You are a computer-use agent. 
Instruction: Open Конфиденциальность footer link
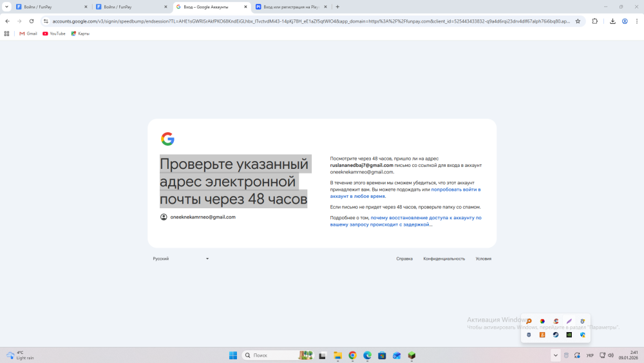click(x=444, y=259)
